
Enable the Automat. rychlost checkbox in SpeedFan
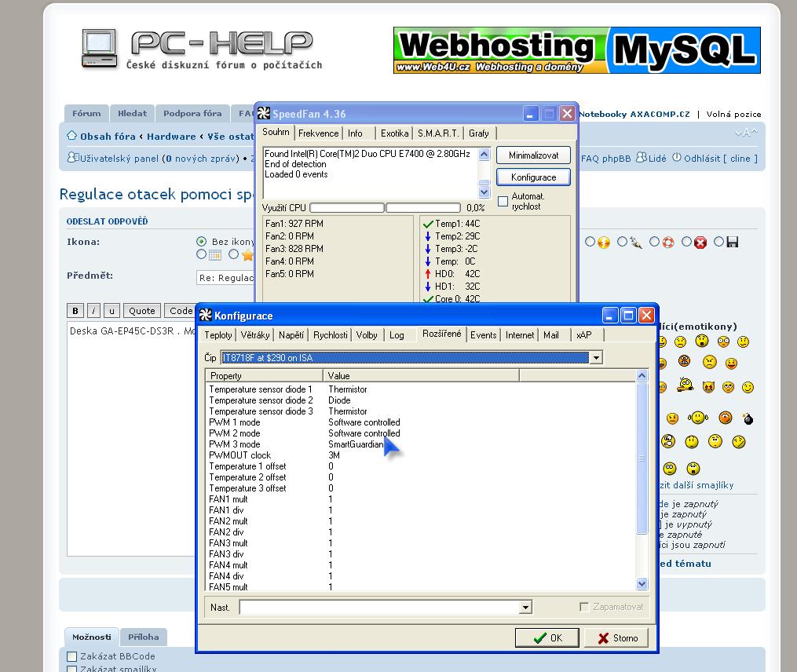pyautogui.click(x=503, y=201)
